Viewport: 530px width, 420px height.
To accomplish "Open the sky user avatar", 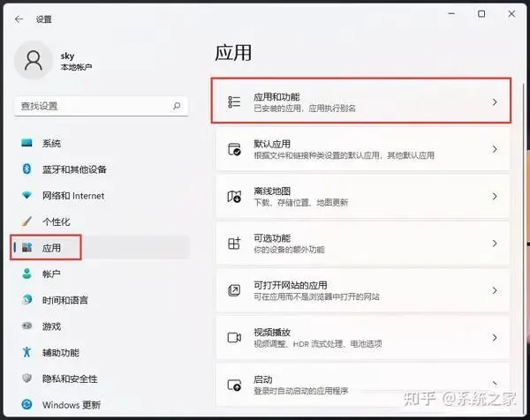I will [34, 60].
